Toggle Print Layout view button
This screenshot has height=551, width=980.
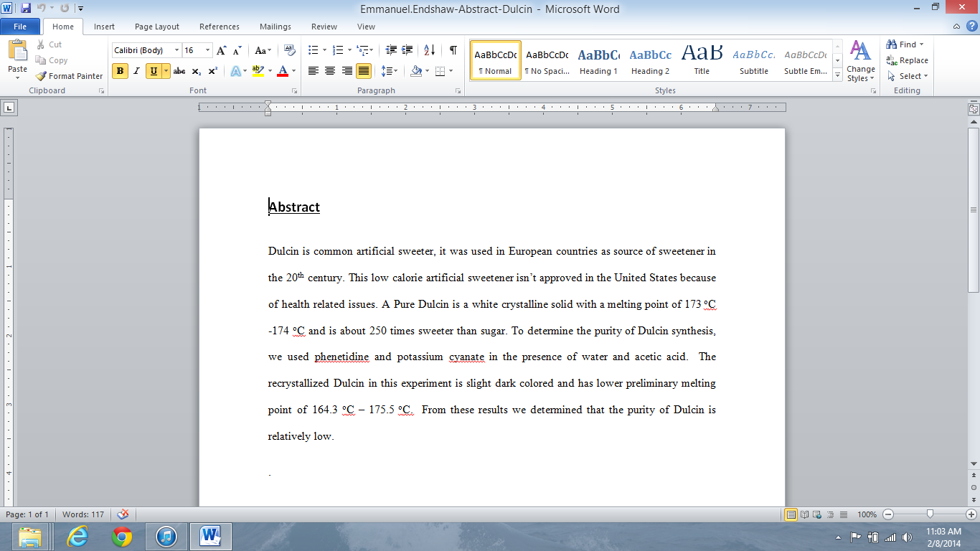pos(791,514)
